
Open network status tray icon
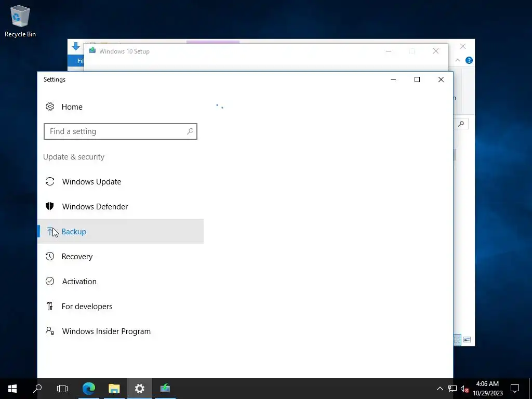(453, 389)
